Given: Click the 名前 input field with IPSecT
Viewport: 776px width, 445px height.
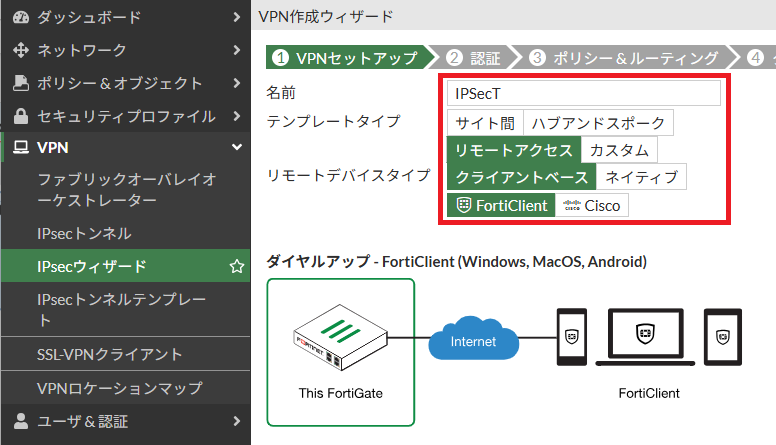Looking at the screenshot, I should [x=583, y=93].
